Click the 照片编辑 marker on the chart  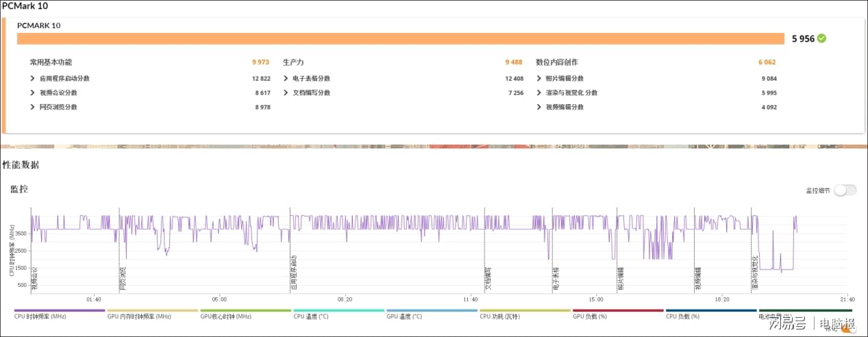tap(621, 277)
